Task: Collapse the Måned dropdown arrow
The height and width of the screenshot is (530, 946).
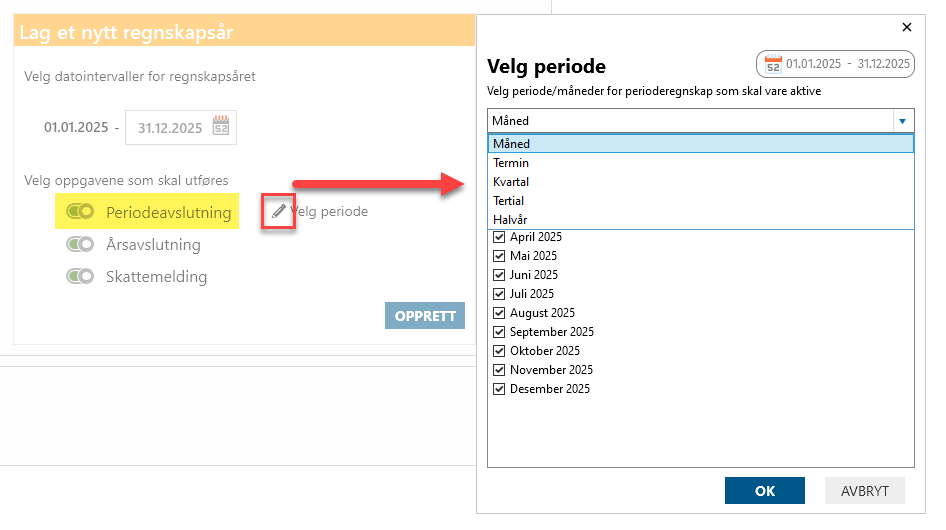Action: tap(903, 121)
